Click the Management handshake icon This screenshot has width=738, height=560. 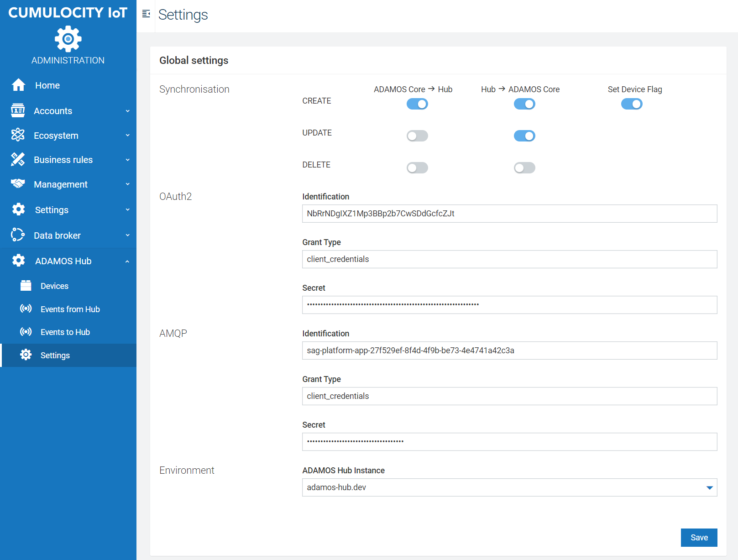pos(18,183)
